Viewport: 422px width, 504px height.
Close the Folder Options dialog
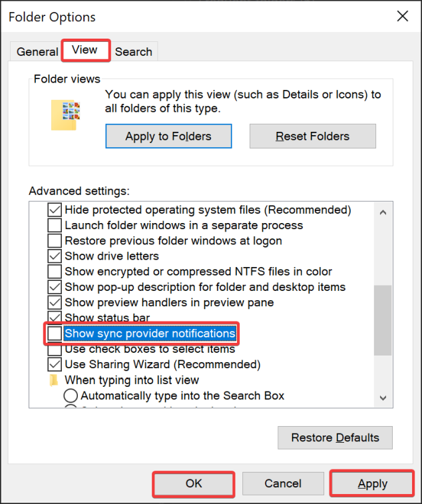point(402,17)
